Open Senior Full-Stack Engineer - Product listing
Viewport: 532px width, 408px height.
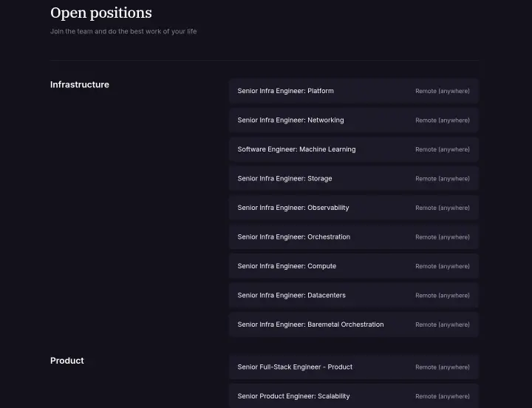point(353,367)
